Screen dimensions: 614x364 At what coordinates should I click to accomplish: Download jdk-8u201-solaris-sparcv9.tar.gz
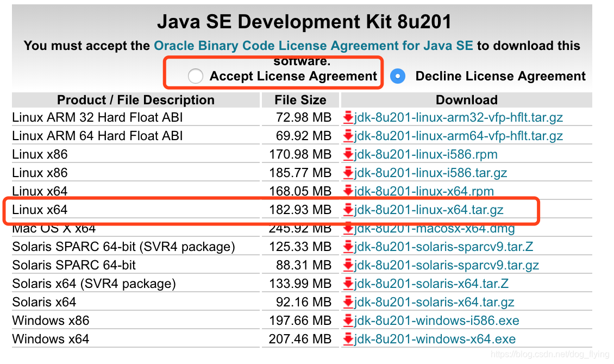click(447, 265)
